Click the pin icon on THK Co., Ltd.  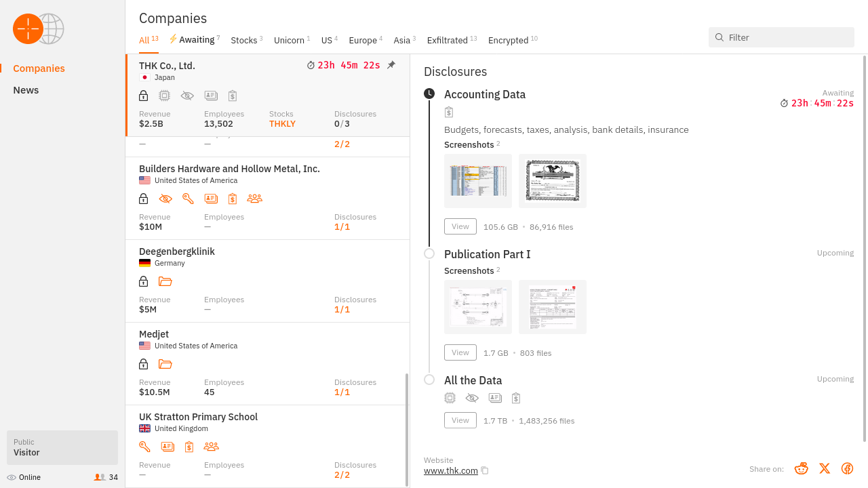click(391, 65)
